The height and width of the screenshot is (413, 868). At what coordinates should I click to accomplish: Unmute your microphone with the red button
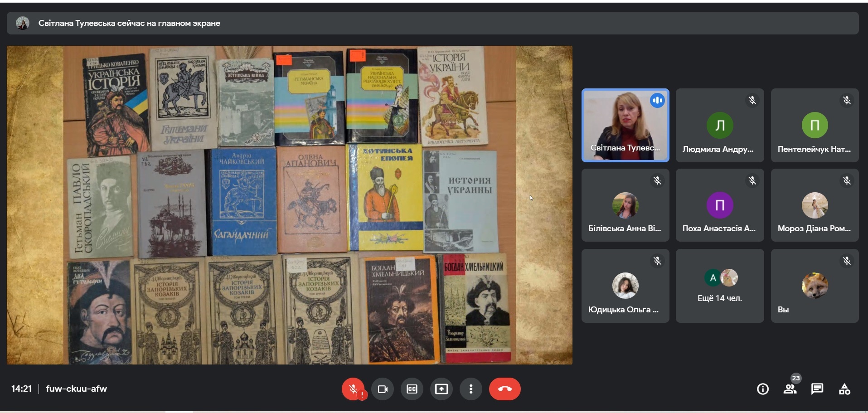pyautogui.click(x=353, y=389)
